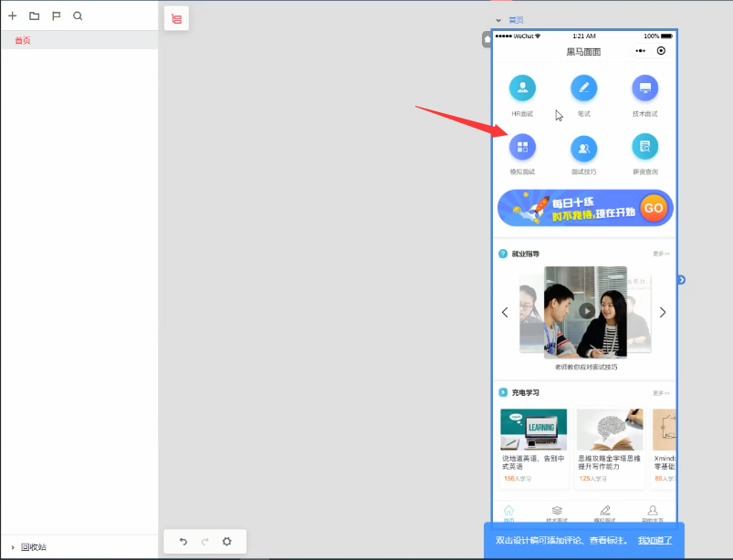Open the 技术面试 monitor icon

coord(645,88)
